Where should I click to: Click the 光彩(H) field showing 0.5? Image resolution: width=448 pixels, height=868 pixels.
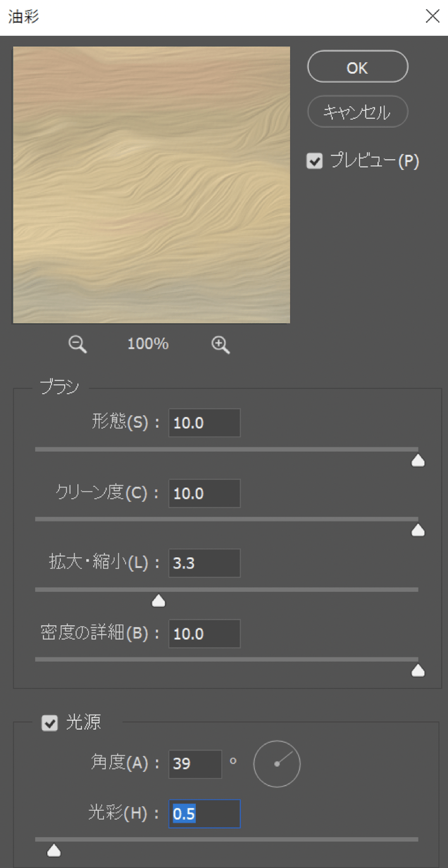tap(205, 814)
